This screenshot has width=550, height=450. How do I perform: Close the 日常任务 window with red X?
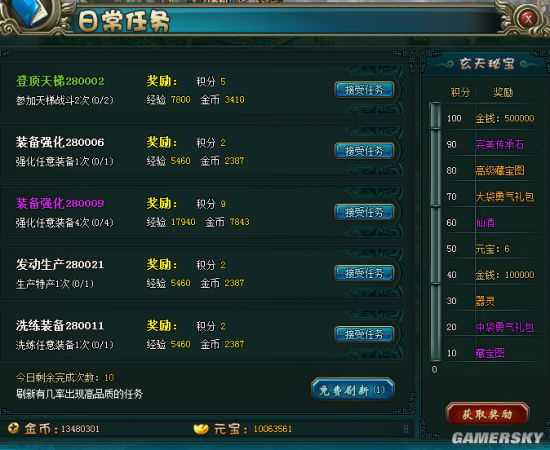[x=528, y=18]
